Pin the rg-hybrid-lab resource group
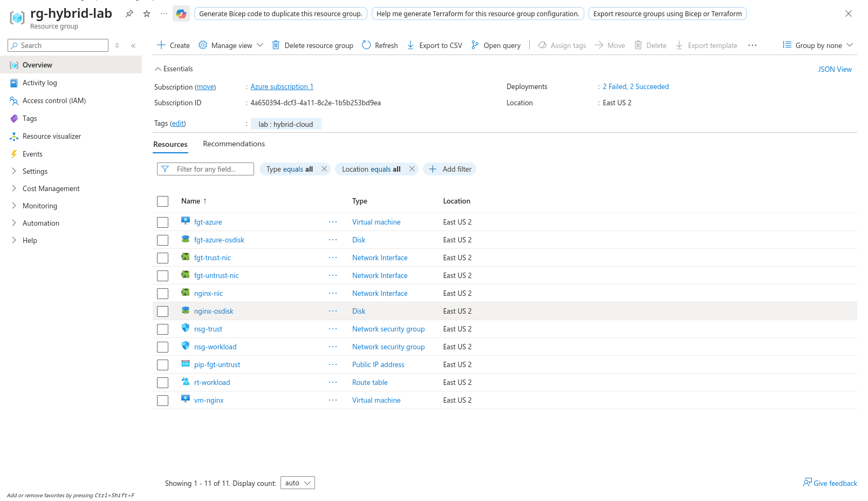Image resolution: width=868 pixels, height=501 pixels. [x=129, y=14]
